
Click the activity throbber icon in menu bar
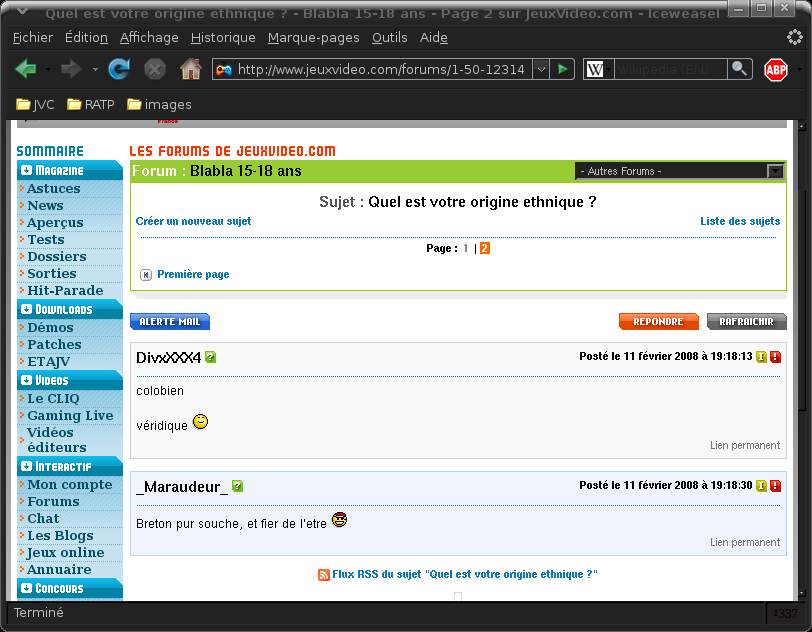[794, 37]
